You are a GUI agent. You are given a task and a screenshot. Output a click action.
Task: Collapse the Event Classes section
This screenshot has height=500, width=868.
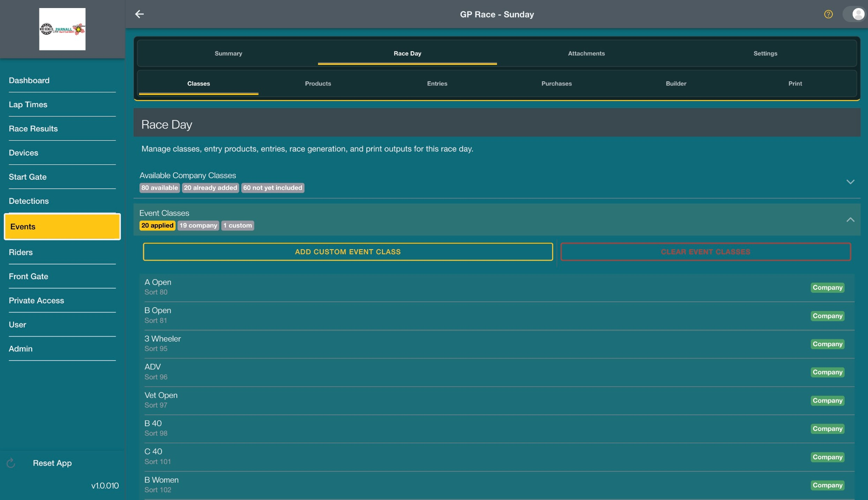850,219
